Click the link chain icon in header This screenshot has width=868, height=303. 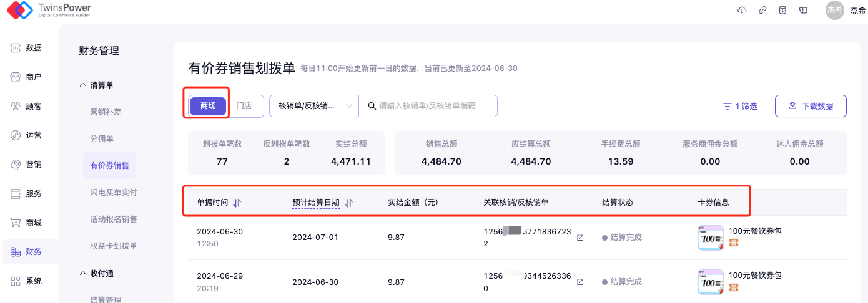click(762, 10)
